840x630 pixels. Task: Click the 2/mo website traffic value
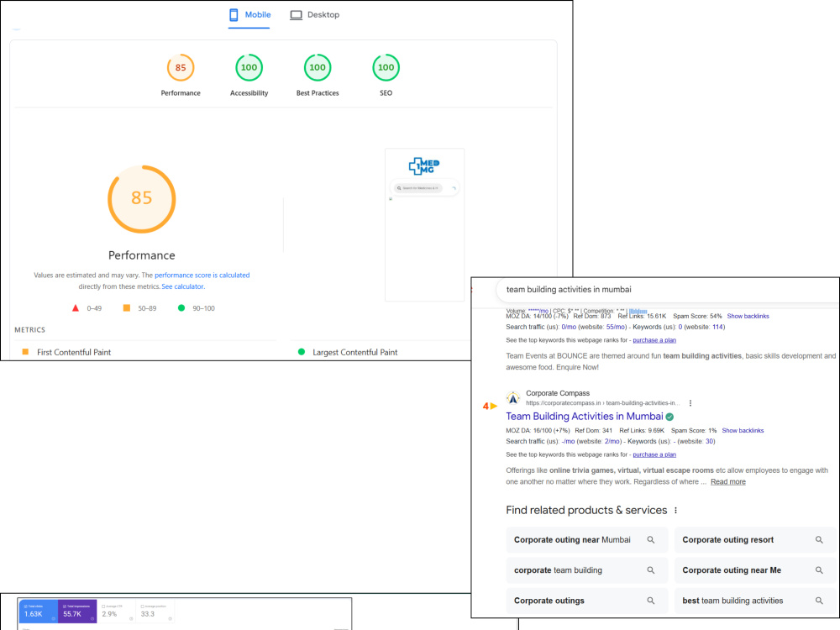(612, 442)
